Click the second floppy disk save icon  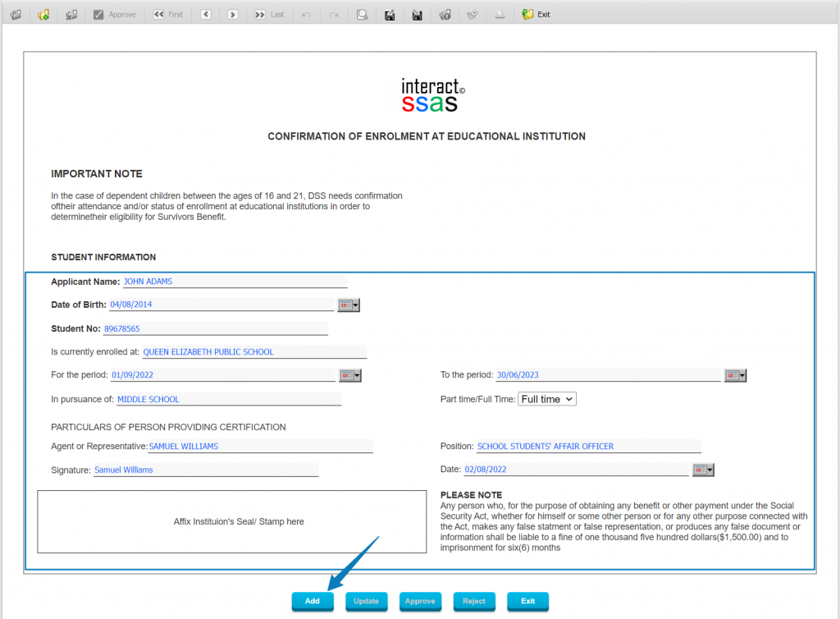(417, 15)
